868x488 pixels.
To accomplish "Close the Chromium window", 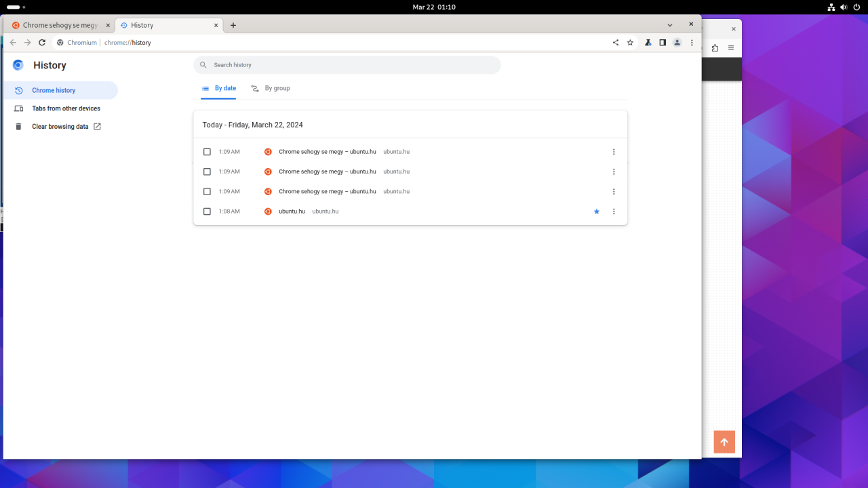I will pos(691,24).
